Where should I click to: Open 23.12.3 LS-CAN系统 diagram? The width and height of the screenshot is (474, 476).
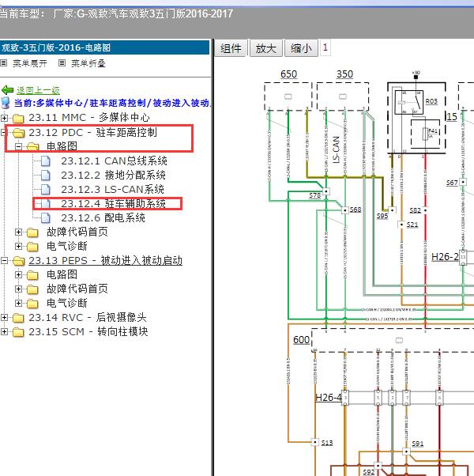pos(112,190)
